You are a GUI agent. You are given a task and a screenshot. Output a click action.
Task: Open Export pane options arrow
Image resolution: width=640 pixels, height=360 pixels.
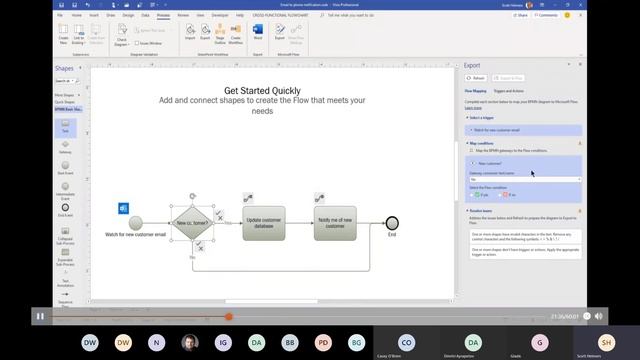point(569,64)
